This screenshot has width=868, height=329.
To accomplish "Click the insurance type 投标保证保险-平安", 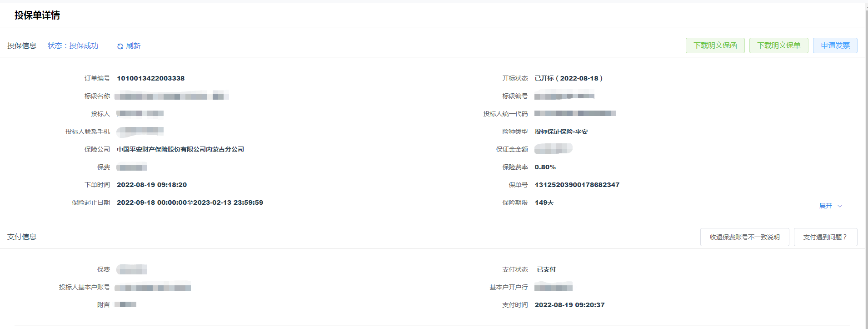I will (x=561, y=132).
